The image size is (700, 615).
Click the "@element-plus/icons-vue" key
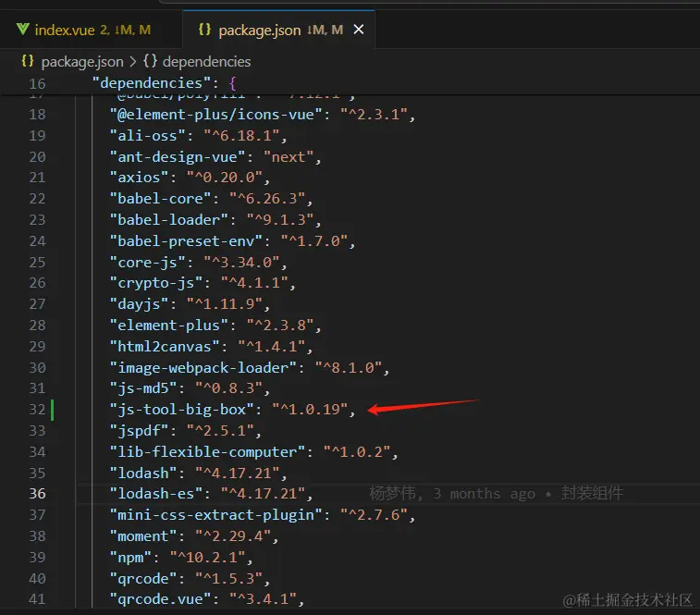[215, 115]
